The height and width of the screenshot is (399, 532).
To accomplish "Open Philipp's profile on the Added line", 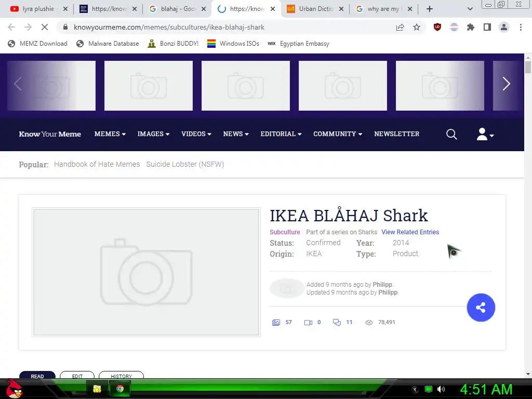I will coord(382,284).
